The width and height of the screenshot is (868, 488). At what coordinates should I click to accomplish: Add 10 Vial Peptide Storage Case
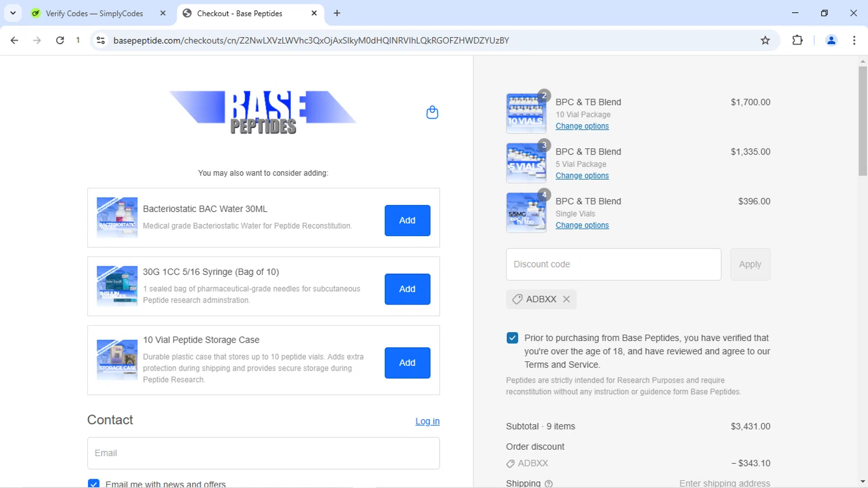[x=407, y=363]
